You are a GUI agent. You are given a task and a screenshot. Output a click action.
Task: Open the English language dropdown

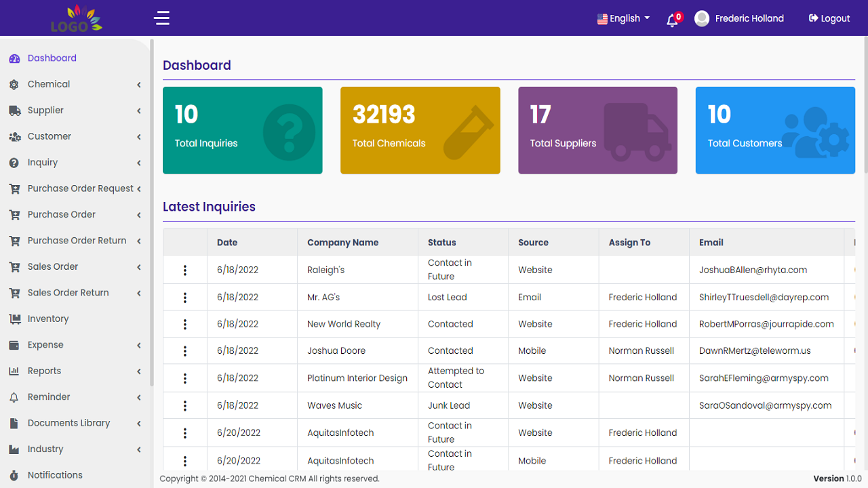pyautogui.click(x=623, y=18)
